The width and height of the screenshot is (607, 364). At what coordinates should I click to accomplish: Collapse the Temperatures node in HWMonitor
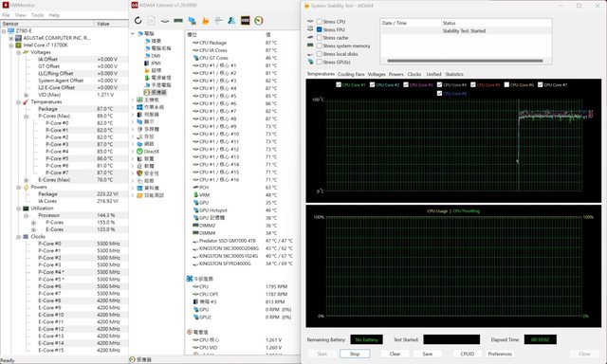point(19,102)
